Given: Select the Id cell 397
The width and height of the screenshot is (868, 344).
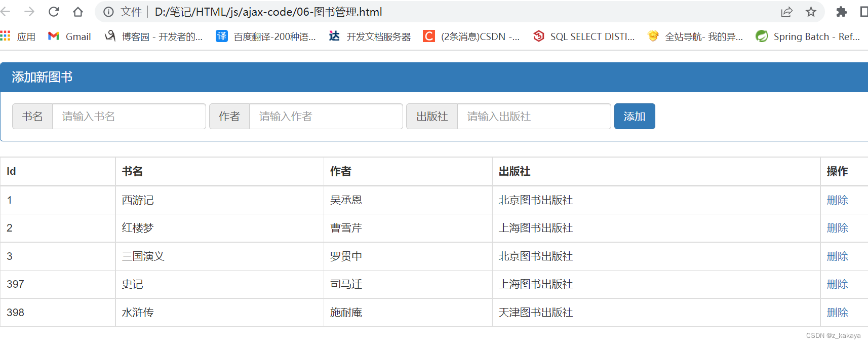Looking at the screenshot, I should tap(58, 284).
